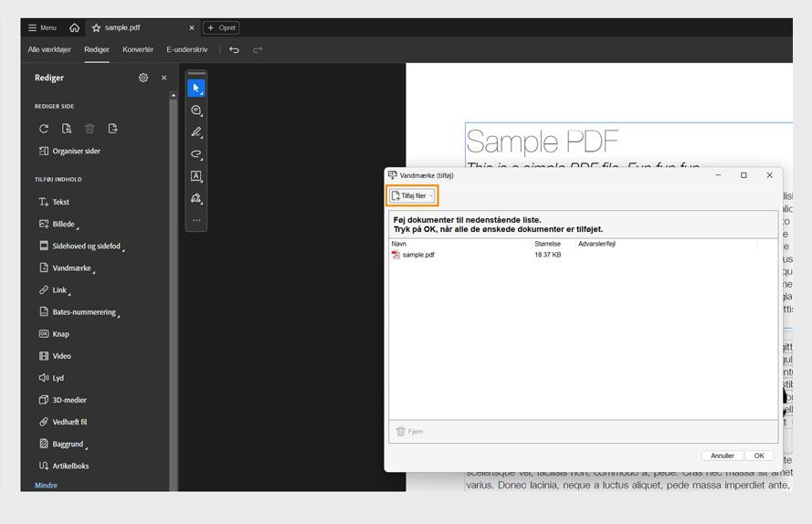The image size is (812, 524).
Task: Click the Mindre link
Action: pos(46,486)
